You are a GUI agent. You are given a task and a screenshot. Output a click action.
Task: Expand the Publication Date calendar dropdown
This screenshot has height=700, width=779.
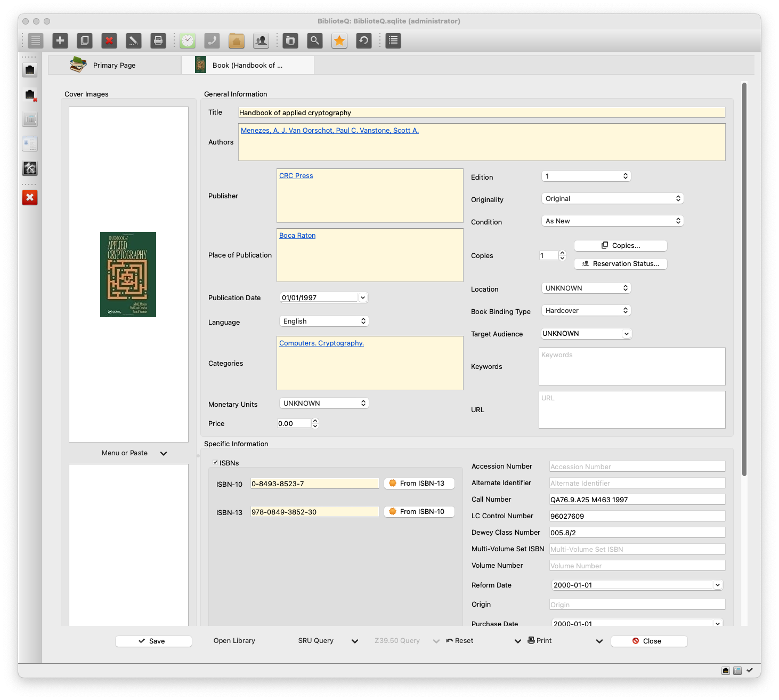363,297
